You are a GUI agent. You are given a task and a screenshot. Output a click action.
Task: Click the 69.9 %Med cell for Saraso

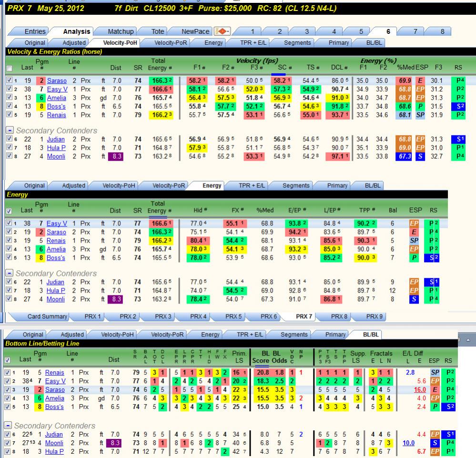(405, 81)
